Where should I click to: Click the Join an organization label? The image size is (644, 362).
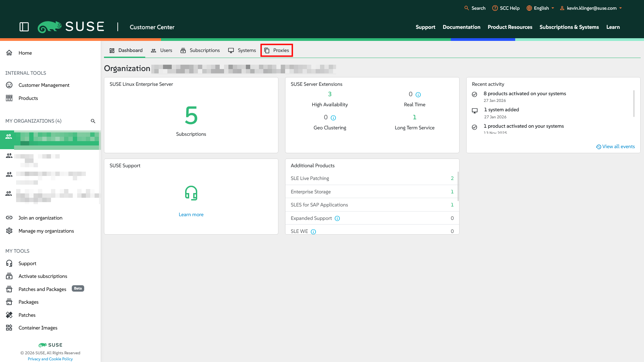click(x=41, y=218)
